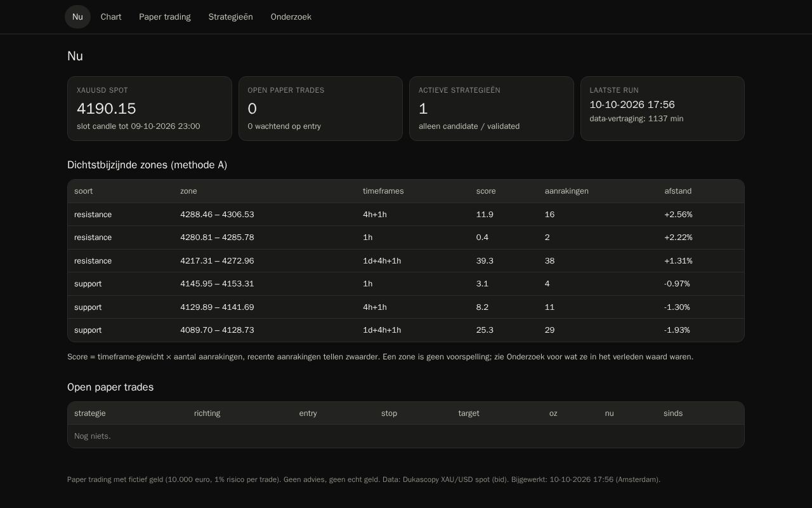Select zone 4217.31 – 4272.96
Viewport: 812px width, 508px height.
coord(217,261)
